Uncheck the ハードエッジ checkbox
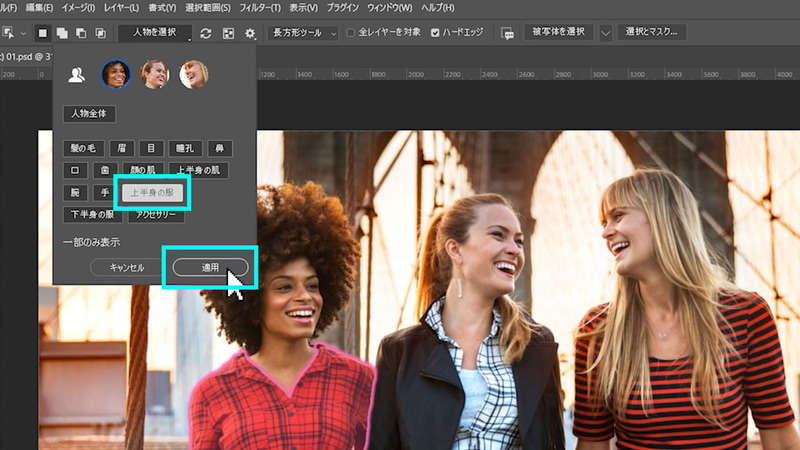Image resolution: width=800 pixels, height=450 pixels. pyautogui.click(x=435, y=33)
